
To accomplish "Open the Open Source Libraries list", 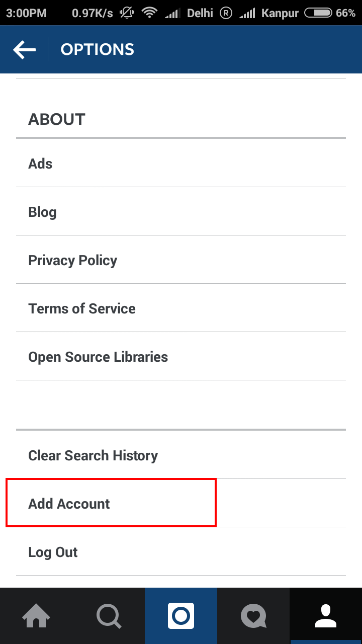I will [x=181, y=356].
